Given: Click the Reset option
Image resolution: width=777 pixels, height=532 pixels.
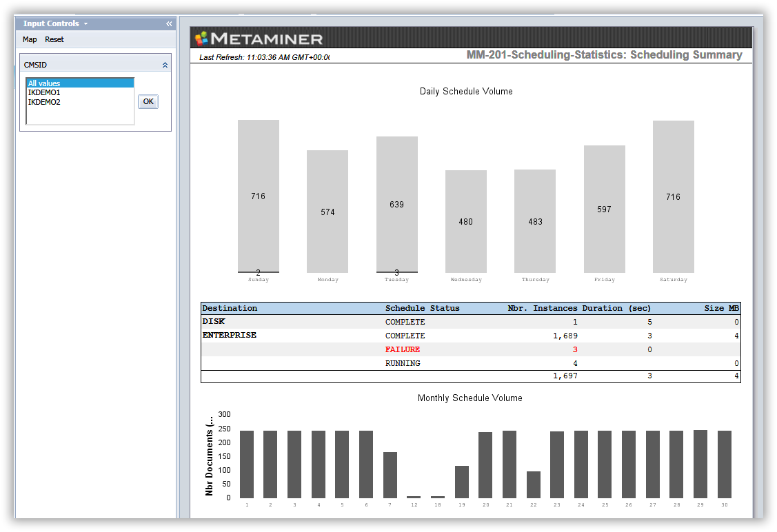Looking at the screenshot, I should 54,40.
